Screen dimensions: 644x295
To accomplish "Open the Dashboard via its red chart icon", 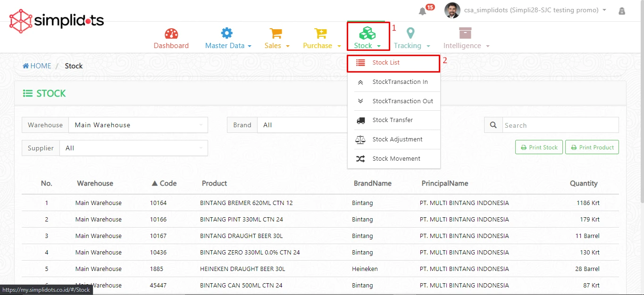I will 171,33.
